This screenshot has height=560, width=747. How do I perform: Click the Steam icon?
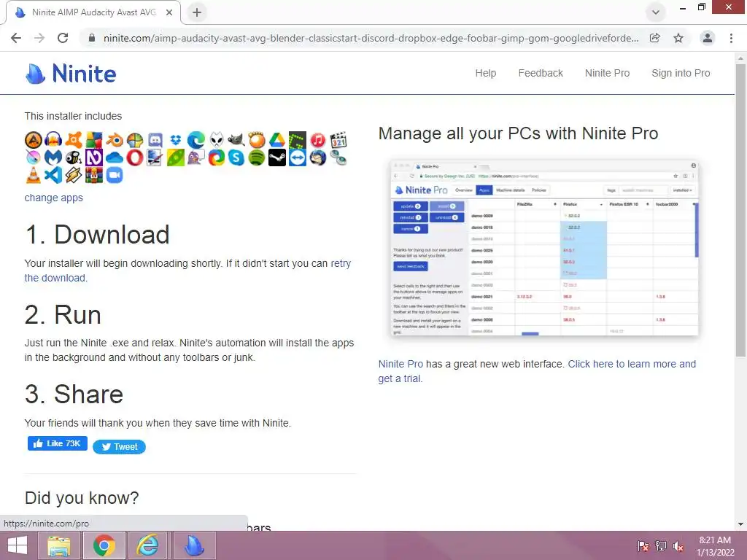pos(276,157)
